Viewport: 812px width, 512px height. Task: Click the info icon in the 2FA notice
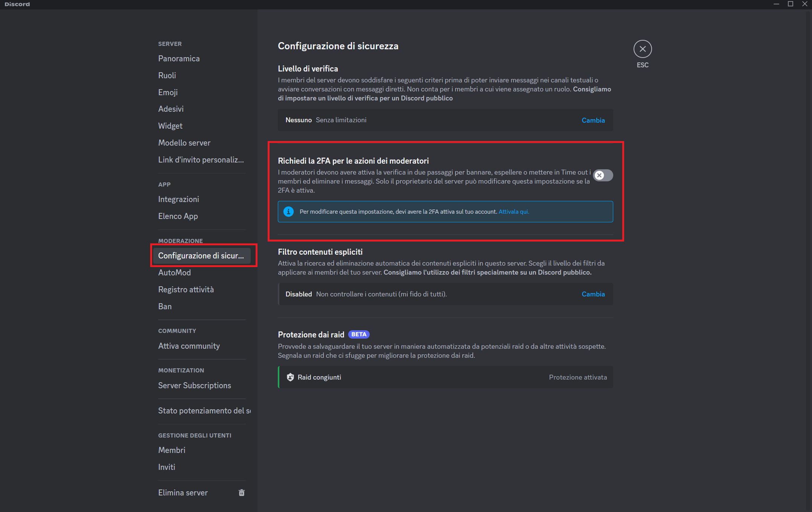[x=288, y=211]
